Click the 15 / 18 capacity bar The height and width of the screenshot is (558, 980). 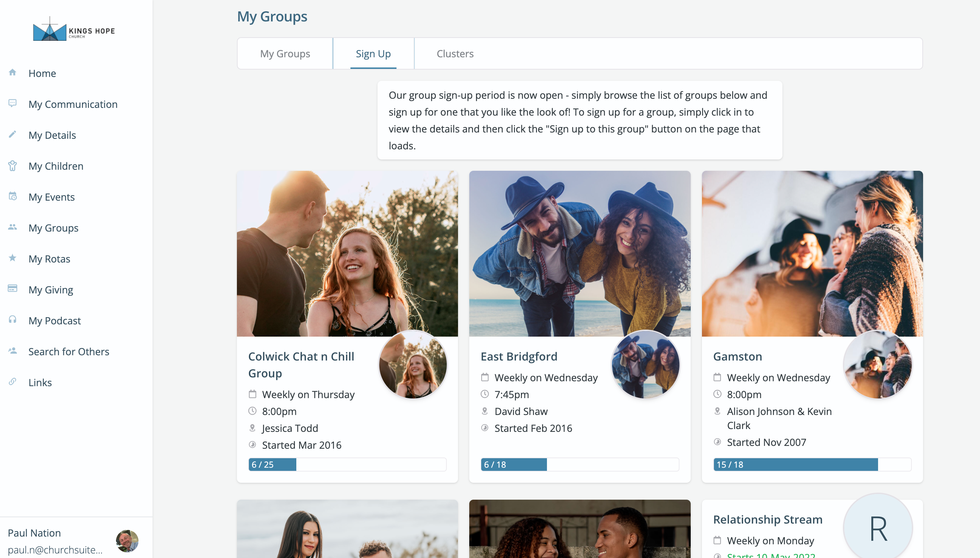coord(812,465)
